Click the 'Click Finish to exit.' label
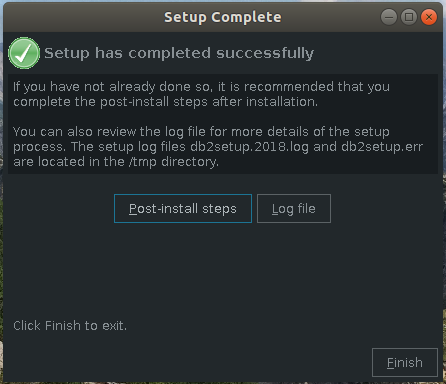This screenshot has height=384, width=446. coord(70,326)
